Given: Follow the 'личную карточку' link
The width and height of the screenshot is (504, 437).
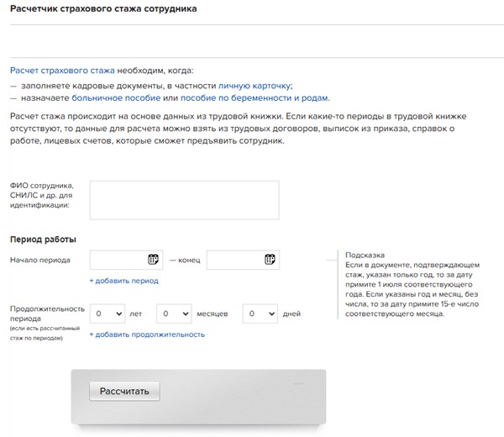Looking at the screenshot, I should pyautogui.click(x=255, y=85).
